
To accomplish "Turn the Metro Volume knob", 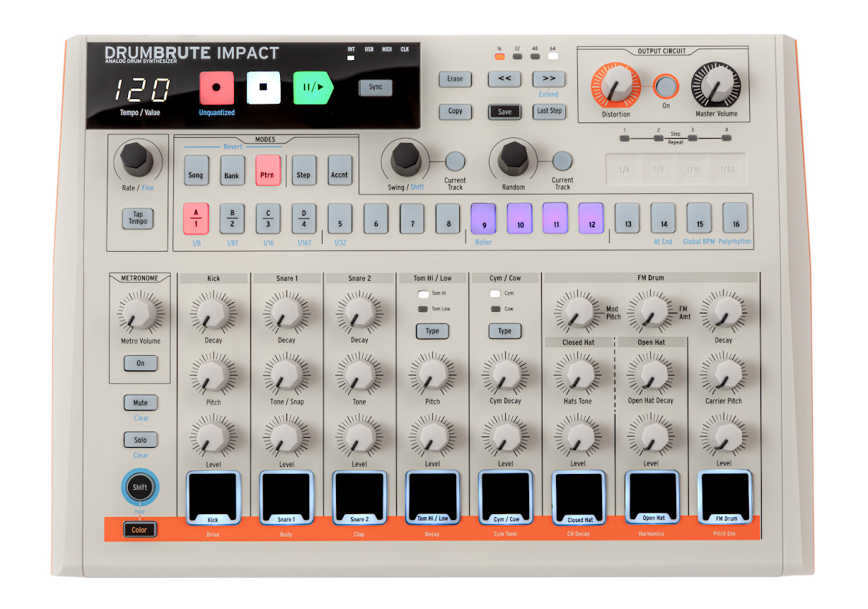I will tap(140, 313).
